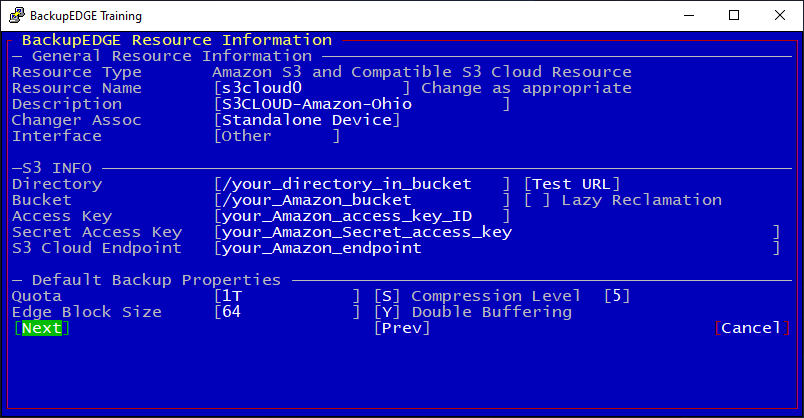Open the Changer Assoc Standalone Device selector
The width and height of the screenshot is (804, 418).
tap(307, 120)
